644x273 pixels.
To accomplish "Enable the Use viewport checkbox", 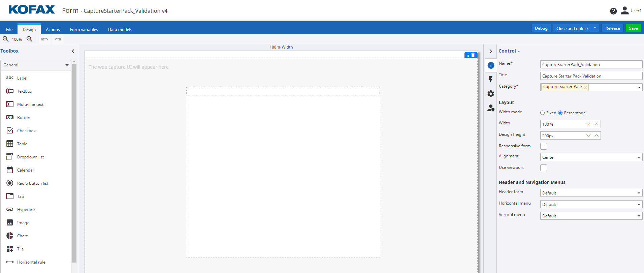I will coord(544,168).
